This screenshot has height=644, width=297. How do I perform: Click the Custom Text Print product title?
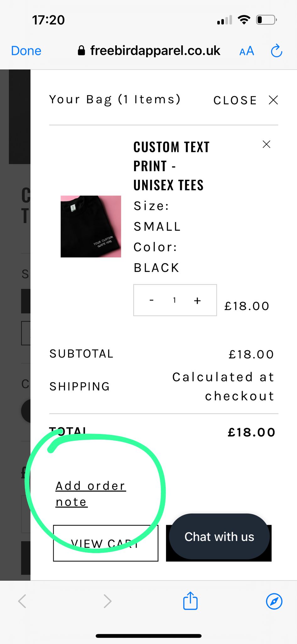point(171,166)
